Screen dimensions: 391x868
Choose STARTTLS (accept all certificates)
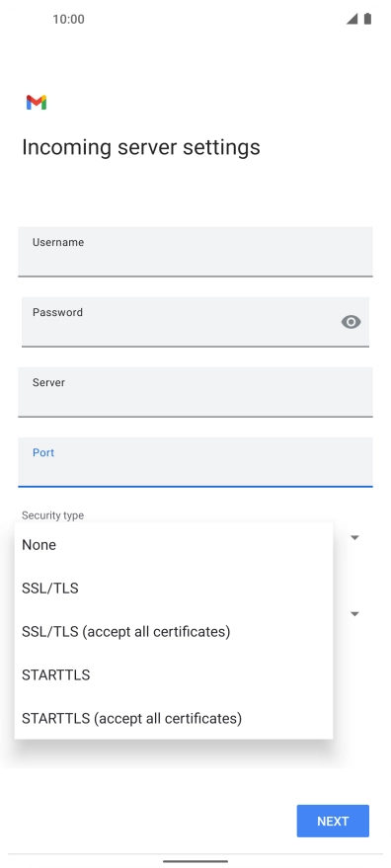(x=174, y=718)
